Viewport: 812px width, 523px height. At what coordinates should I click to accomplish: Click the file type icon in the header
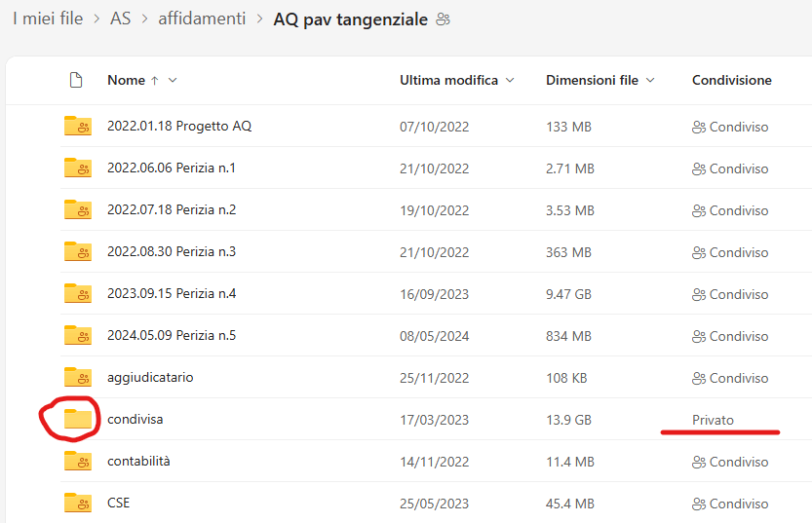click(76, 80)
